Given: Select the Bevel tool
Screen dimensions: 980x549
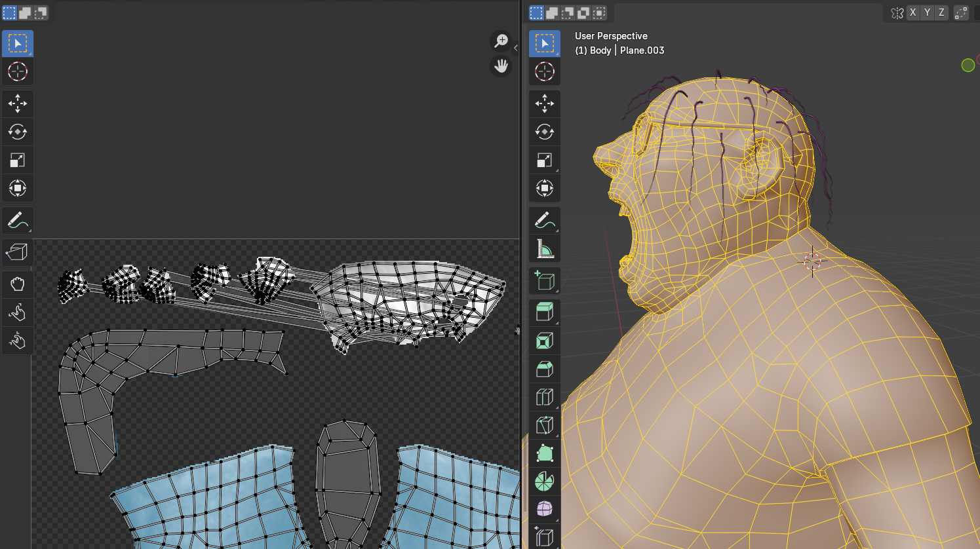Looking at the screenshot, I should click(x=544, y=369).
